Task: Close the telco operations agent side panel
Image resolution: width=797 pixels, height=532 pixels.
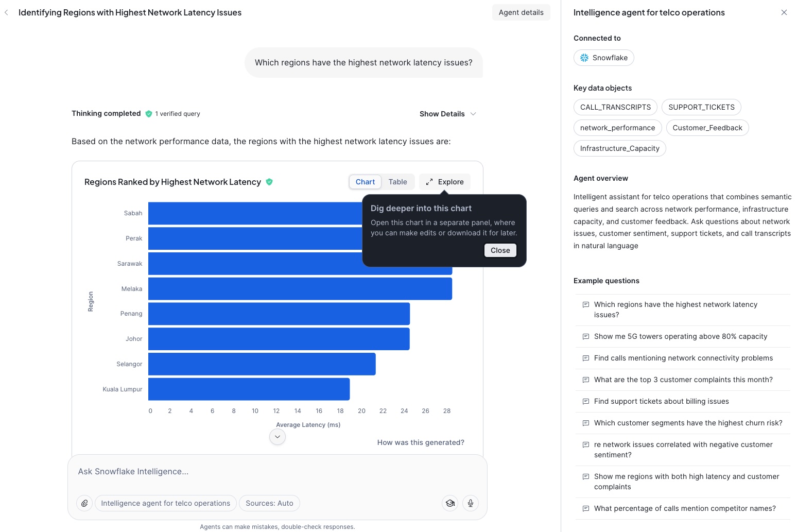Action: tap(784, 12)
